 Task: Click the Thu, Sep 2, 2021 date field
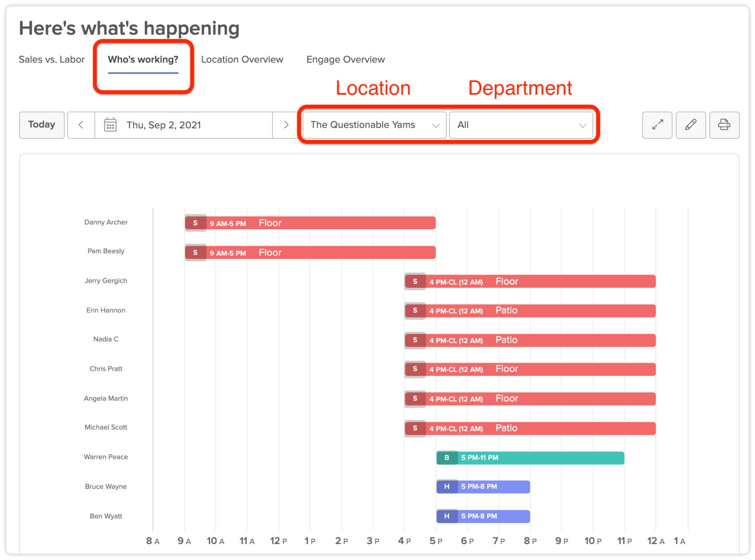pyautogui.click(x=183, y=125)
